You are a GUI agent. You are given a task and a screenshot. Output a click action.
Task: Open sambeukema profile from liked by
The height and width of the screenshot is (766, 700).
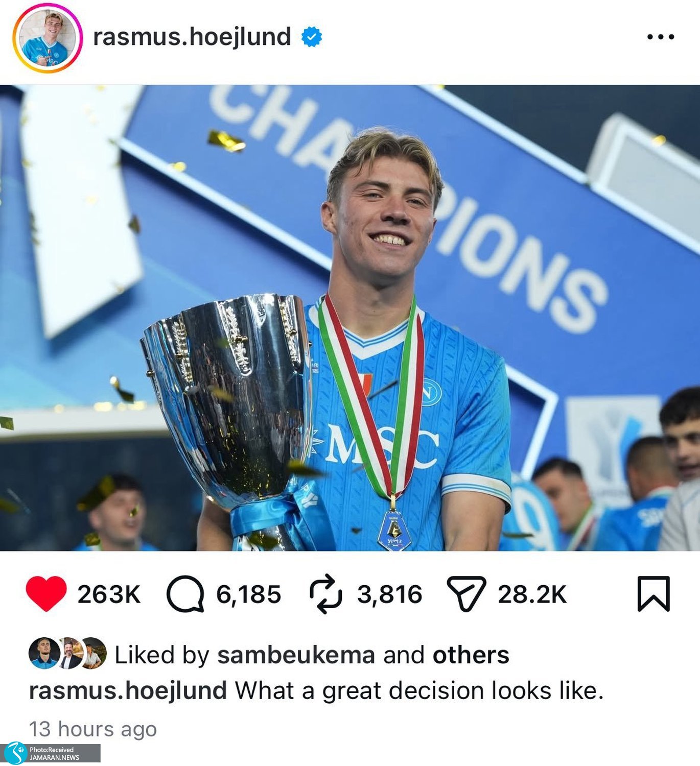coord(296,655)
